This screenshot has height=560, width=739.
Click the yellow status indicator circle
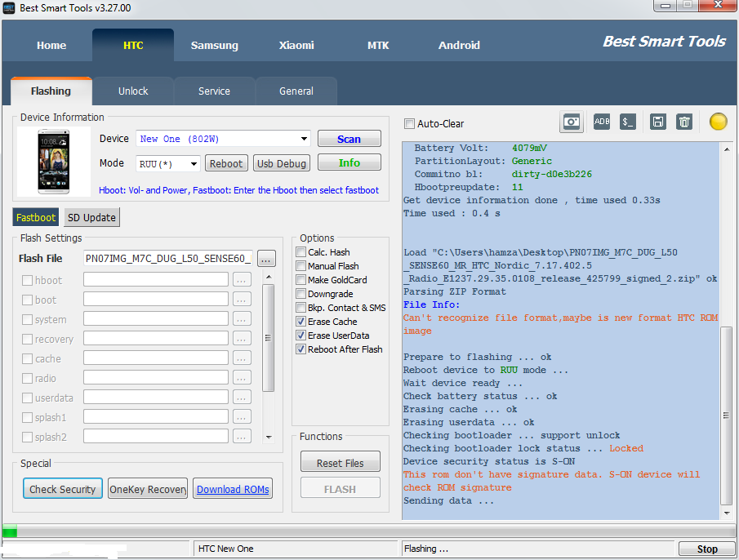click(718, 122)
